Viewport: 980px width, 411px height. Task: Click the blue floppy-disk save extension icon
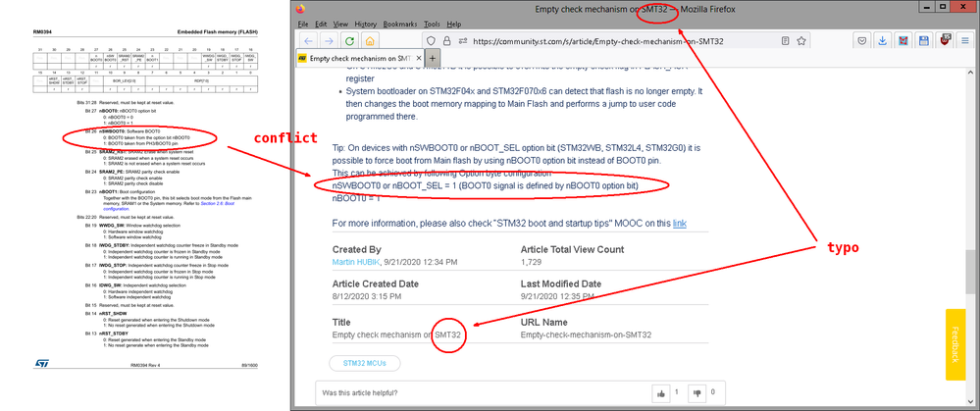pos(924,41)
